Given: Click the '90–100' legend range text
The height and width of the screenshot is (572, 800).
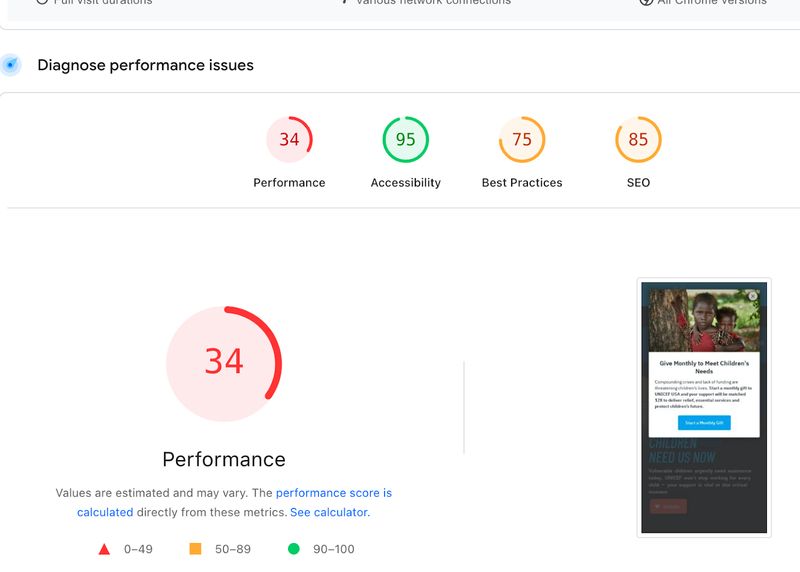Looking at the screenshot, I should coord(334,549).
